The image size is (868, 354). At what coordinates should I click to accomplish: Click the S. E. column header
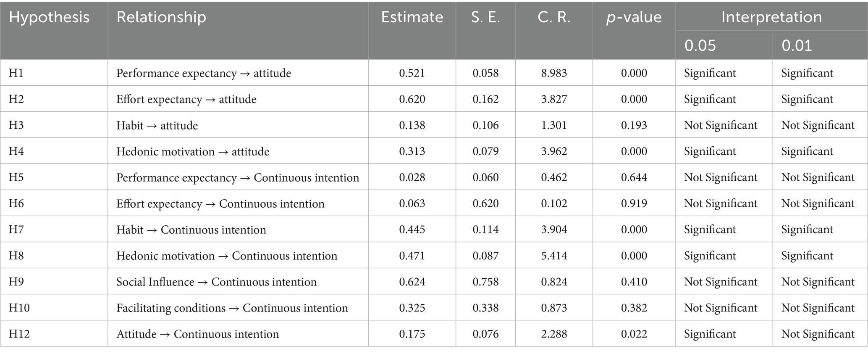pyautogui.click(x=485, y=18)
